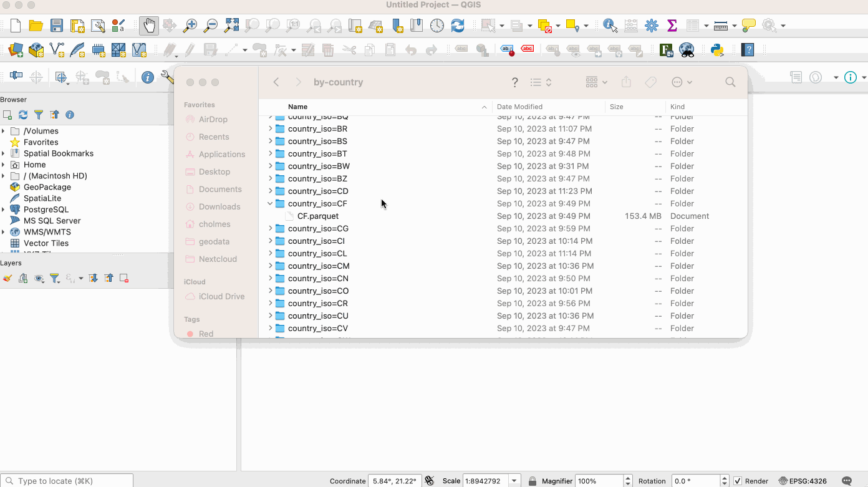Click New GeoPackage Layer icon
868x487 pixels.
point(36,50)
